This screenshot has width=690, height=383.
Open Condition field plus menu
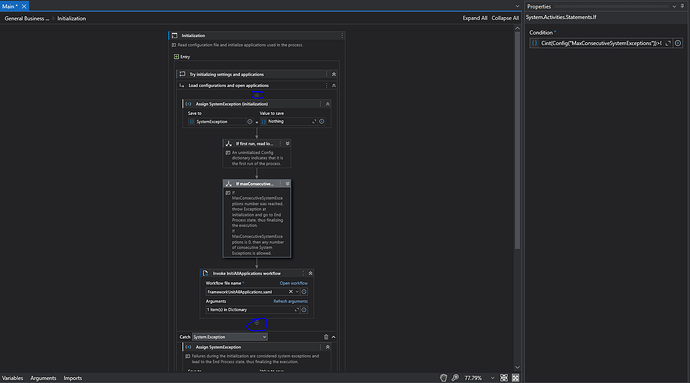pyautogui.click(x=678, y=43)
